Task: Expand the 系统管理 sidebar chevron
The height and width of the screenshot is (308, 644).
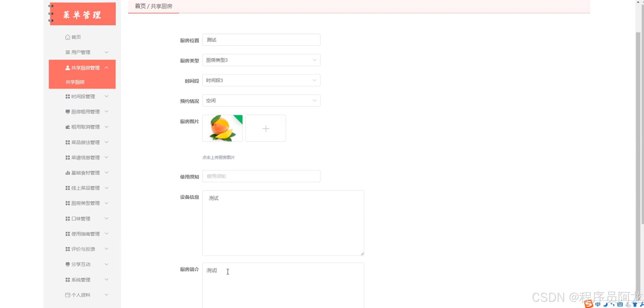Action: pyautogui.click(x=106, y=280)
